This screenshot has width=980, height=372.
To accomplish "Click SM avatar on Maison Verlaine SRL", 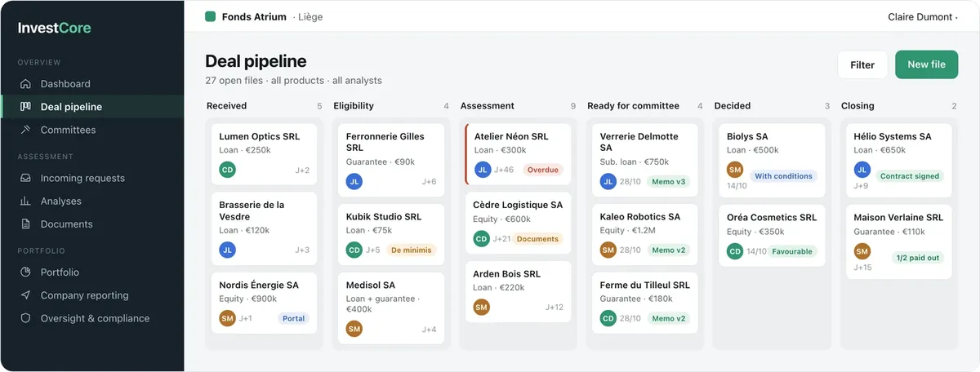I will (862, 251).
